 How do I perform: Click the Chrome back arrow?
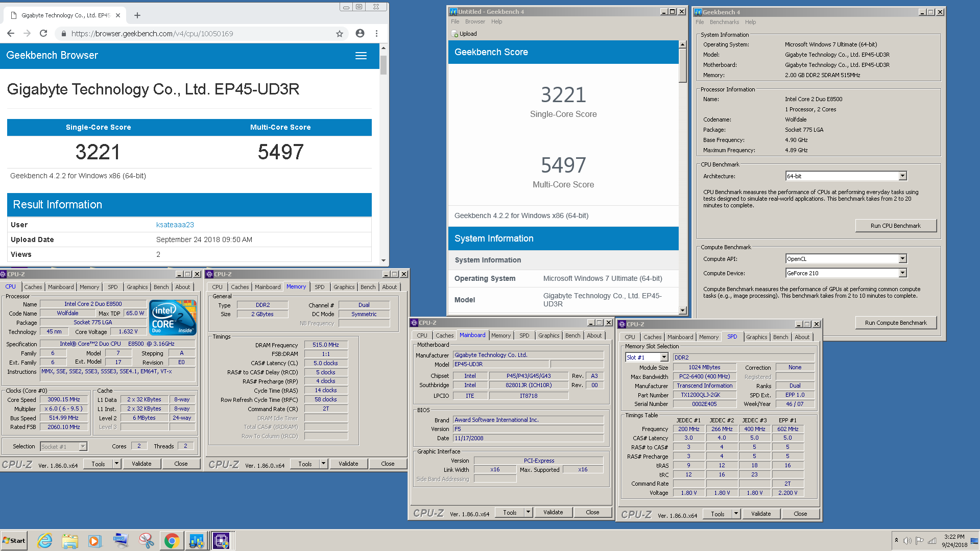point(11,33)
